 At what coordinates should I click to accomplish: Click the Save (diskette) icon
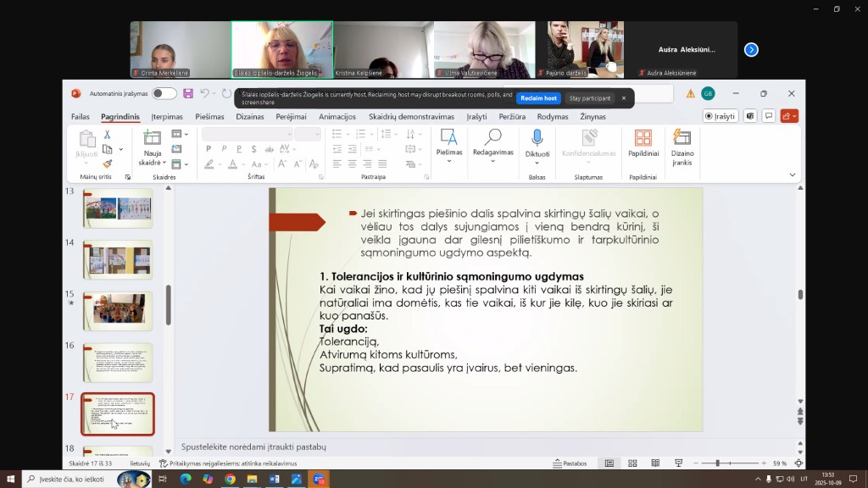(x=188, y=93)
